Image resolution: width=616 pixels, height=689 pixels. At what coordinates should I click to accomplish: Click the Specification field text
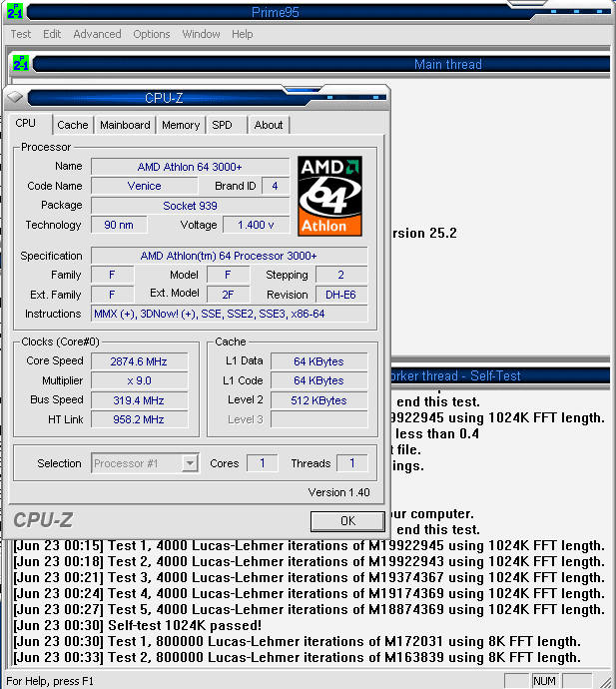pos(229,256)
